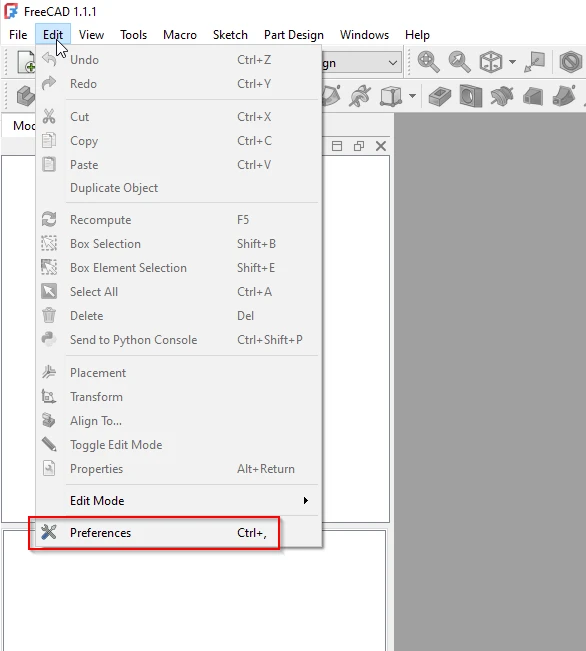Viewport: 586px width, 651px height.
Task: Choose Cut in the Edit menu
Action: [x=179, y=117]
